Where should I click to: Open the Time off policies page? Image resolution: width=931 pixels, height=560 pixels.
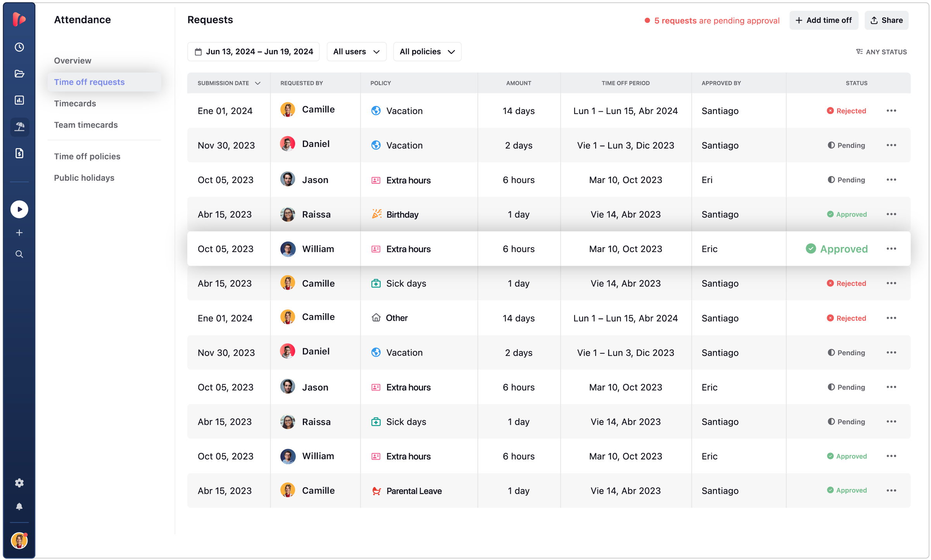[x=87, y=156]
